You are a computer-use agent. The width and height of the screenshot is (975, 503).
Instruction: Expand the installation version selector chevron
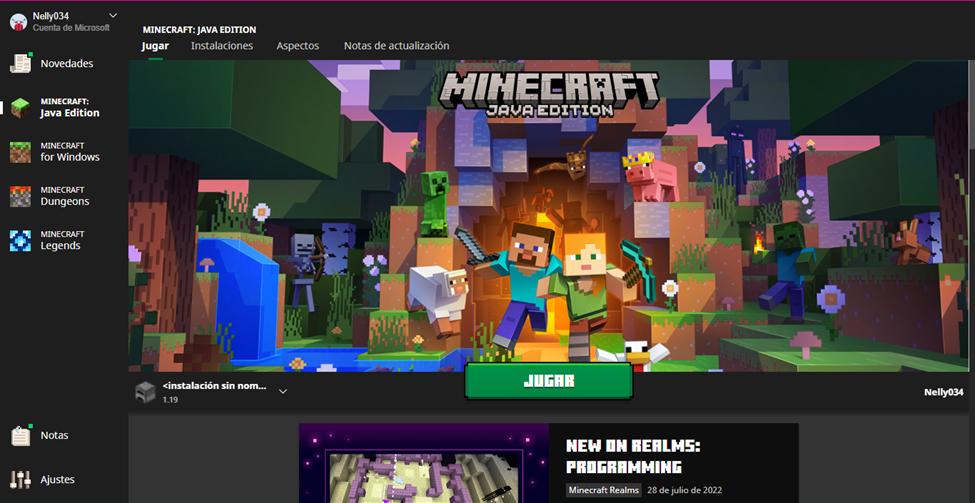(283, 391)
